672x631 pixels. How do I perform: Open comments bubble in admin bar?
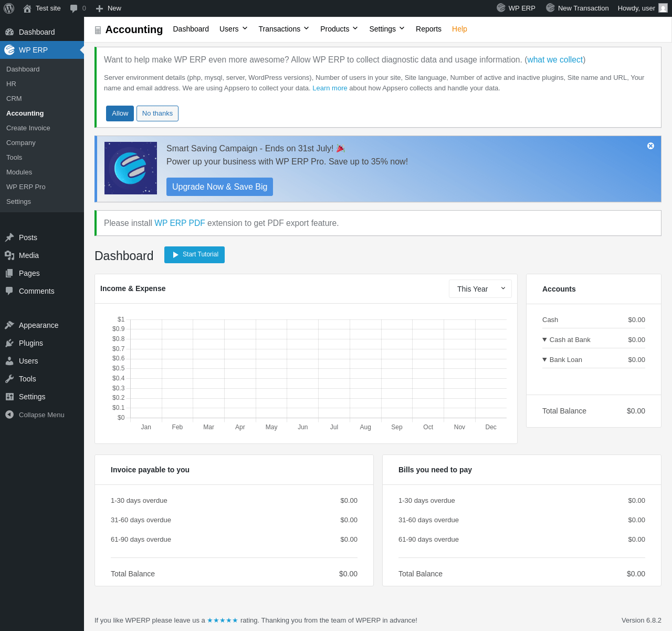(74, 8)
